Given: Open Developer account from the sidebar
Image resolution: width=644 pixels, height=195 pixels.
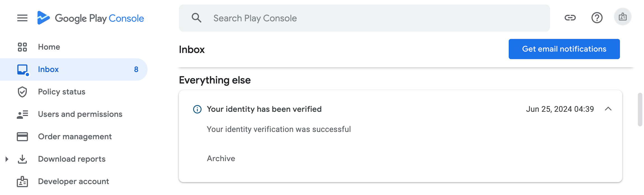Looking at the screenshot, I should (x=73, y=181).
